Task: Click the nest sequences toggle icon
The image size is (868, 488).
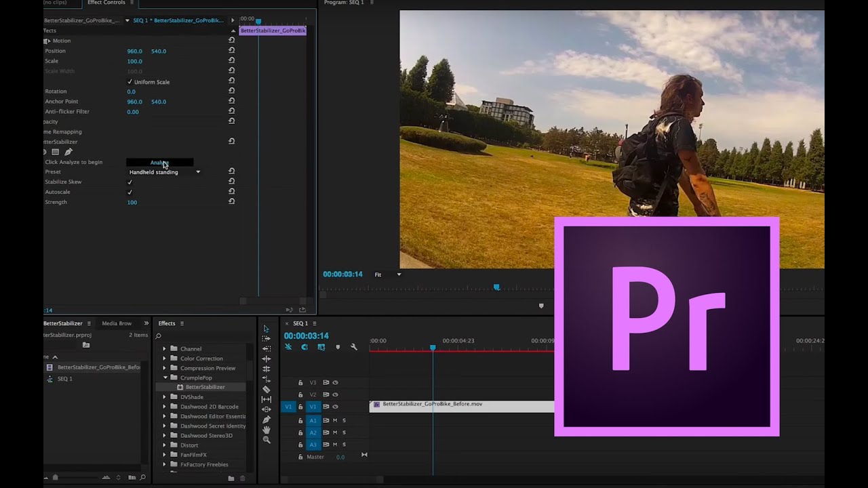Action: [288, 347]
